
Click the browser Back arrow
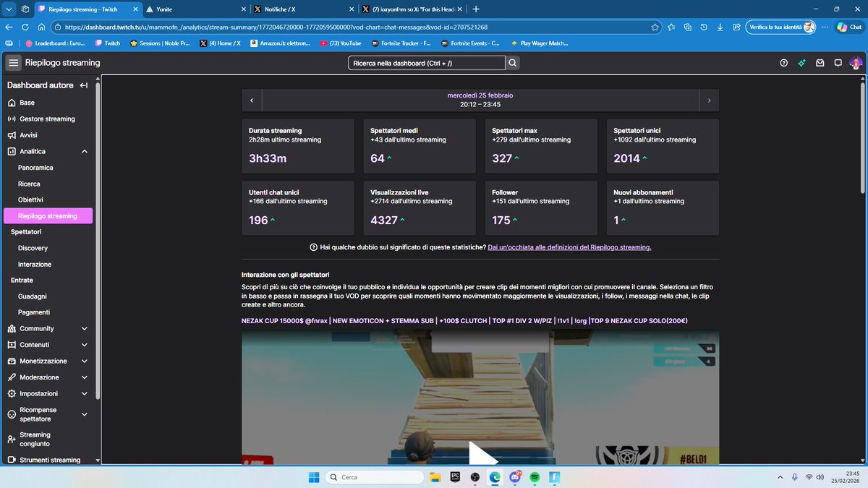pyautogui.click(x=9, y=27)
